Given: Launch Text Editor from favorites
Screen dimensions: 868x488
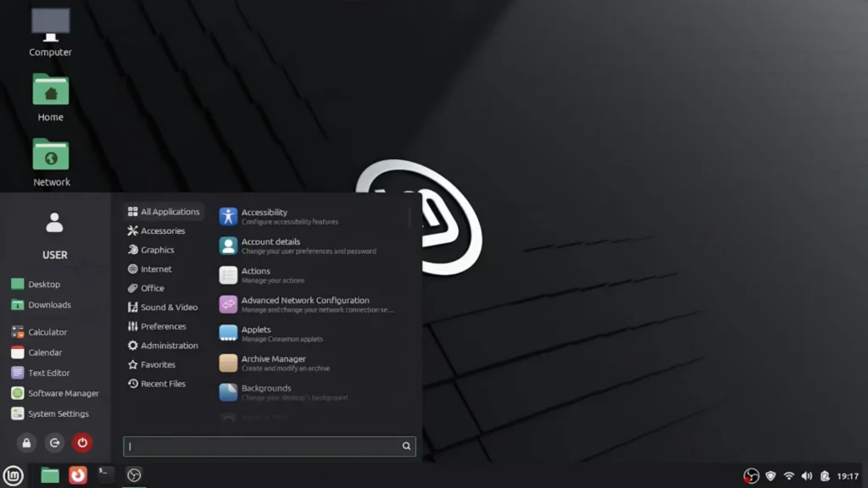Looking at the screenshot, I should pyautogui.click(x=41, y=373).
